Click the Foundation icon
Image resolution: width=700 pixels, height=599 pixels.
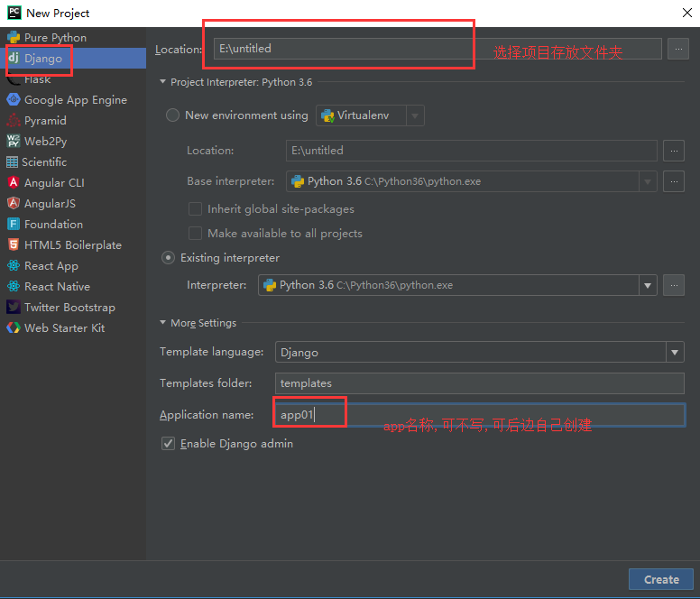(x=14, y=224)
